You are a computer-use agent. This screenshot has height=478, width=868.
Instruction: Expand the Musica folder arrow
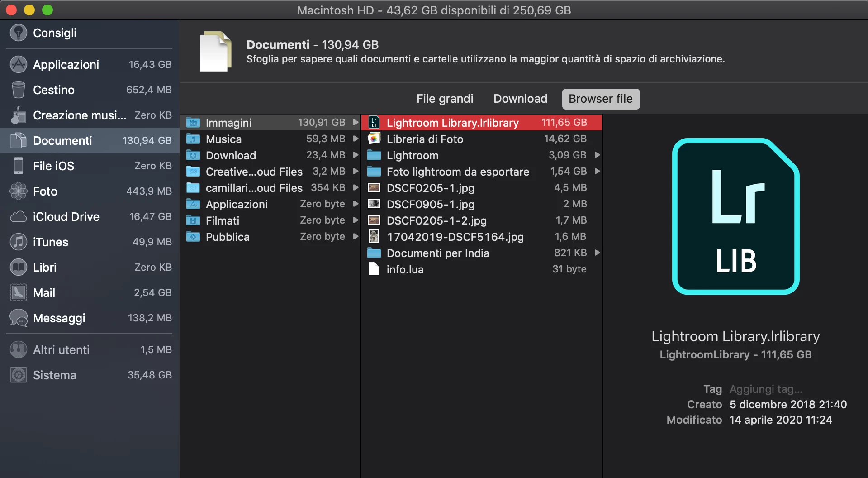pos(356,139)
